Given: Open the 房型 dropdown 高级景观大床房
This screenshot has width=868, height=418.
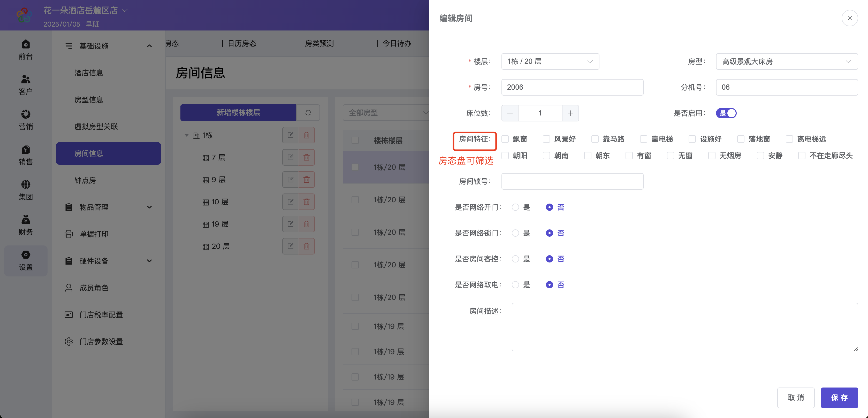Looking at the screenshot, I should [787, 61].
